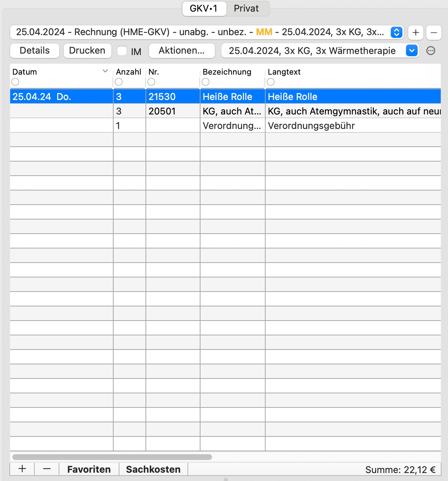
Task: Remove row with bottom minus button
Action: pos(47,469)
